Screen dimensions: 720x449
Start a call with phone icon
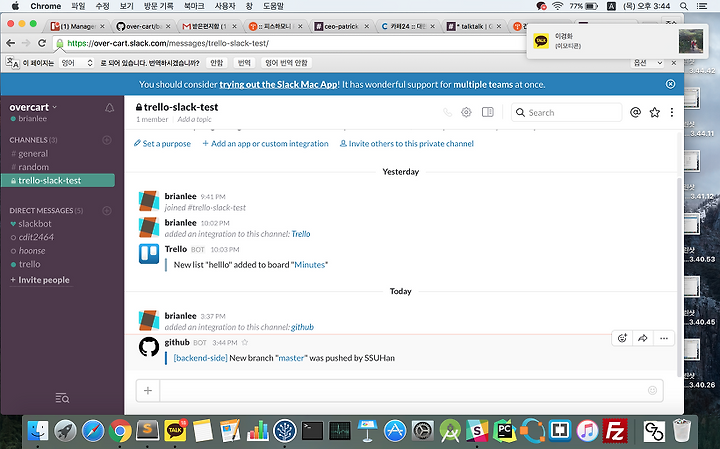coord(447,112)
